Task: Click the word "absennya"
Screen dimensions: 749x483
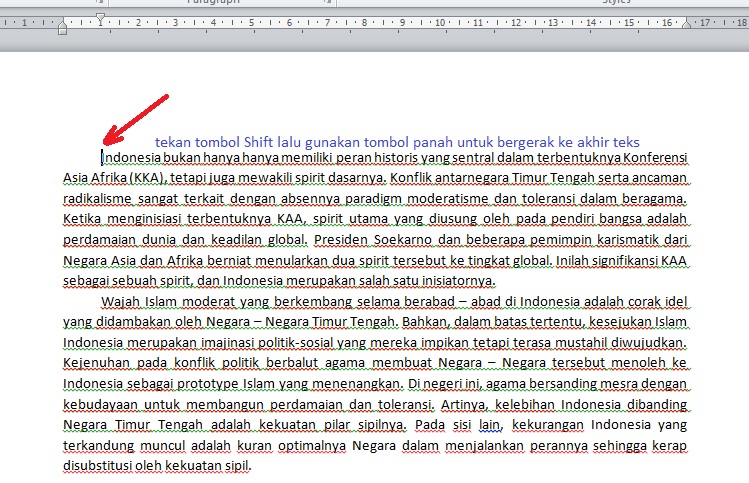Action: 310,198
